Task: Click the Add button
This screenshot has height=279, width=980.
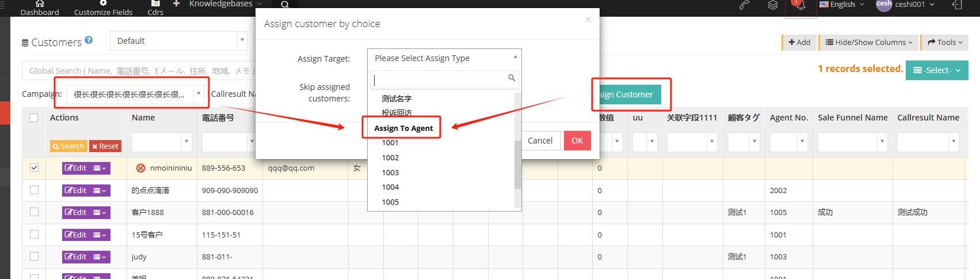Action: point(799,42)
